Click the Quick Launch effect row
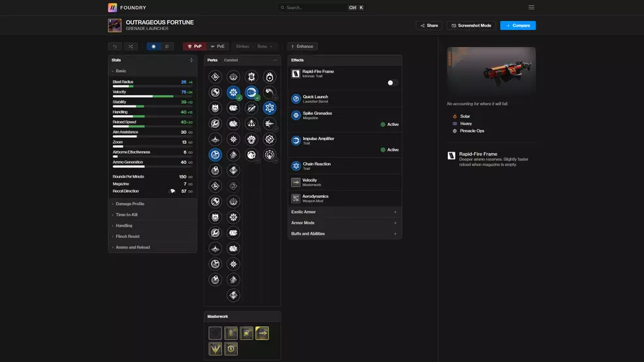This screenshot has height=362, width=644. (345, 99)
